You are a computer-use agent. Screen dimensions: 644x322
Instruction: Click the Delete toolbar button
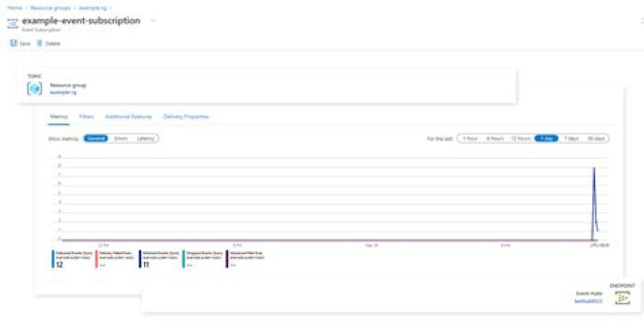tap(48, 43)
